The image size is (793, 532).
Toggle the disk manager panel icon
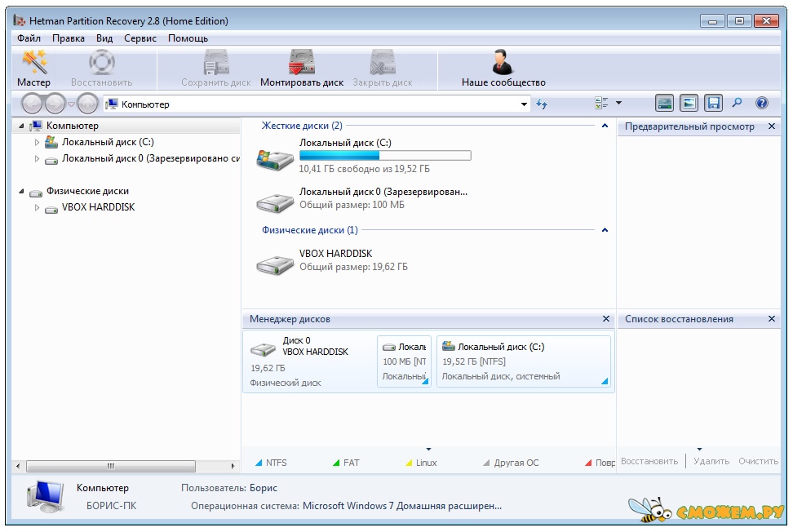pos(665,103)
